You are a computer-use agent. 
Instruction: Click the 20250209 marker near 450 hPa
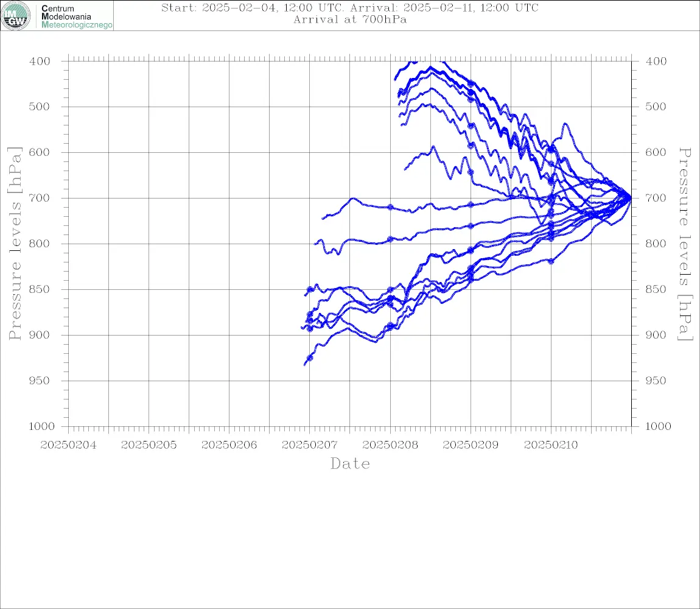(471, 83)
